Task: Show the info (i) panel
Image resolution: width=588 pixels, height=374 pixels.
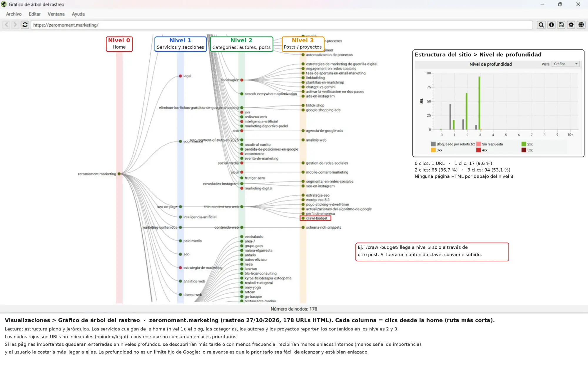Action: click(x=551, y=25)
